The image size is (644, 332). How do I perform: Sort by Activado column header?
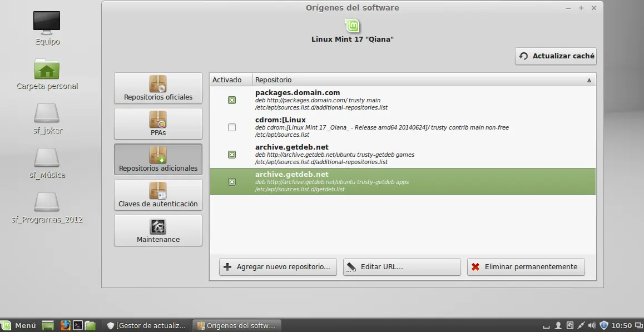click(x=231, y=80)
